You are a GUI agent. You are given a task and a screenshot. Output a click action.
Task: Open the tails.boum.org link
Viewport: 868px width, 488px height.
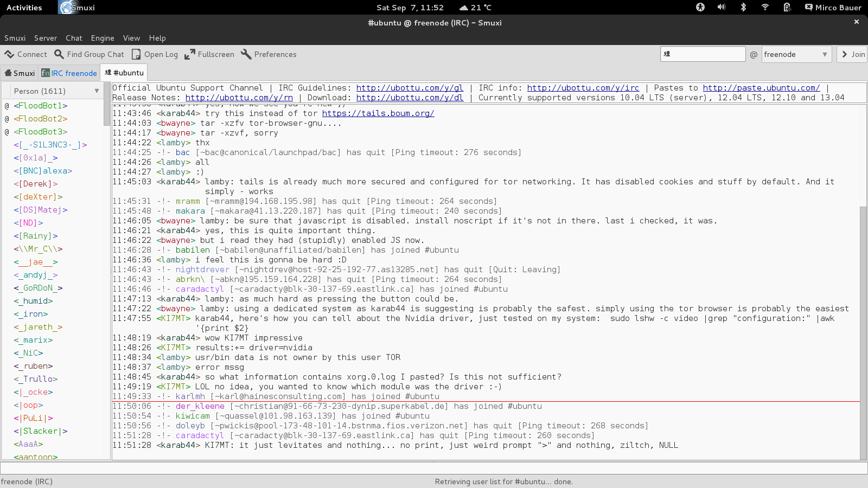pos(378,113)
